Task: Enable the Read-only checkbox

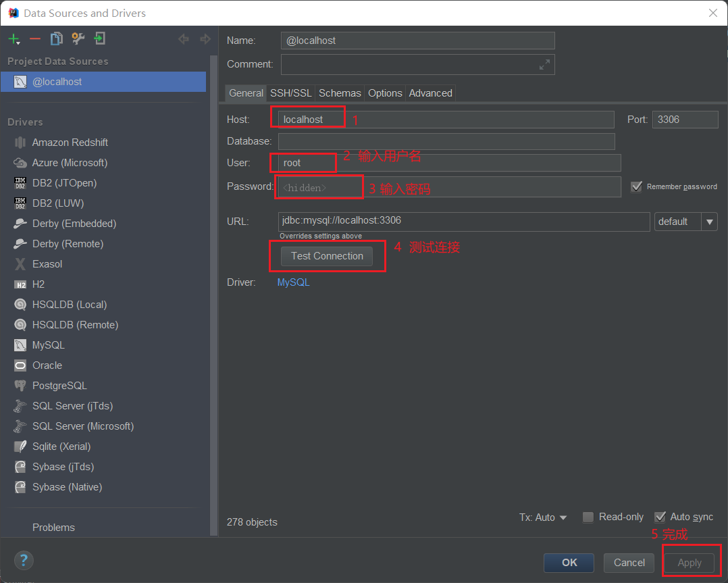Action: click(x=588, y=517)
